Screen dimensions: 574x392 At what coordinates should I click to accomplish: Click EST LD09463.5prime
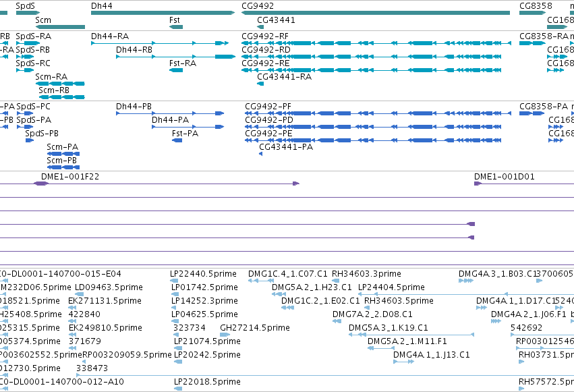pyautogui.click(x=79, y=294)
